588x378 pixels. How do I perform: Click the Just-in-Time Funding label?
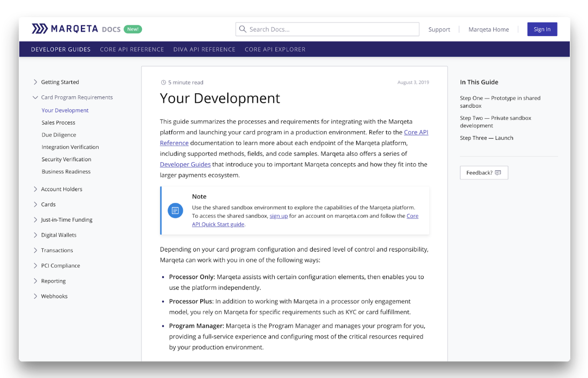pyautogui.click(x=67, y=220)
